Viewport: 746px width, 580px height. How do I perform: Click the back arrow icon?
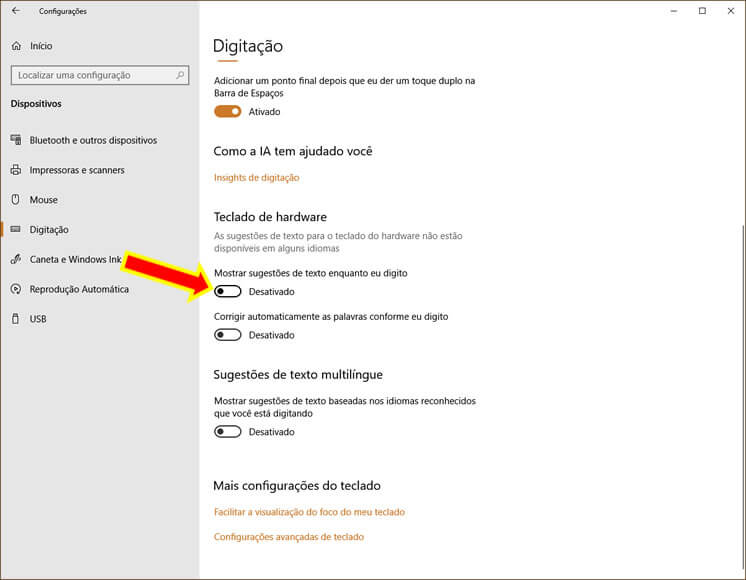click(x=16, y=11)
